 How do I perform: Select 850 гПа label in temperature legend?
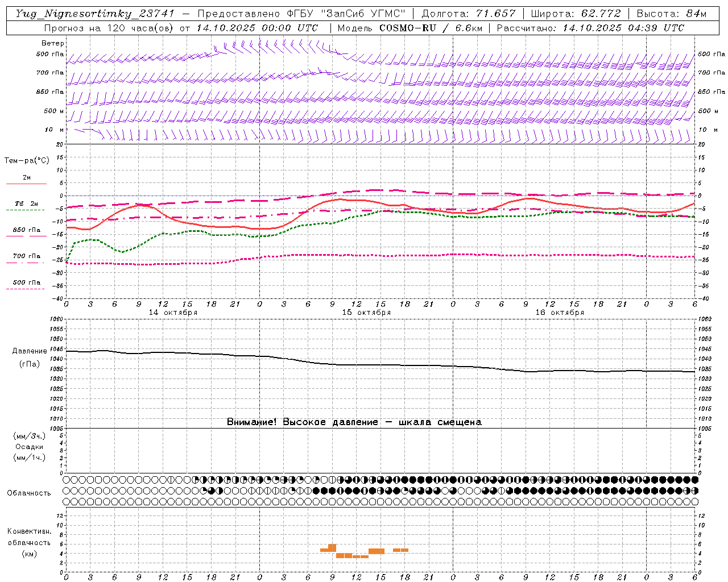(x=27, y=230)
